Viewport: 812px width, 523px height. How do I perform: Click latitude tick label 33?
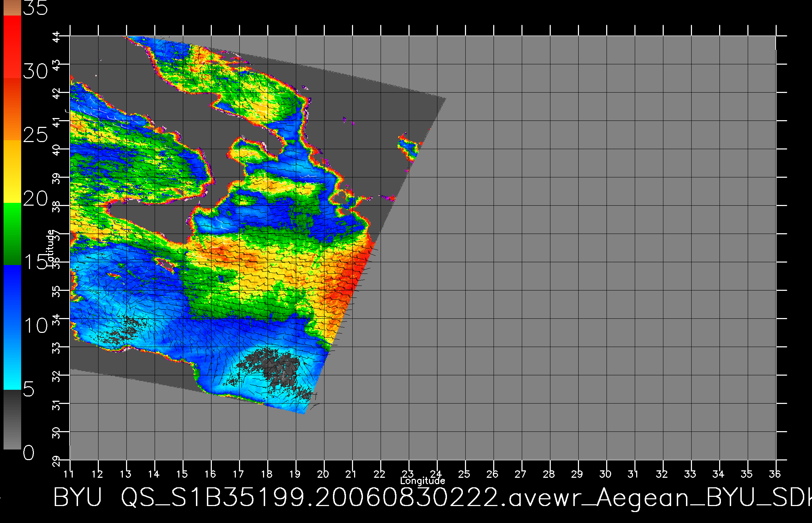point(56,347)
